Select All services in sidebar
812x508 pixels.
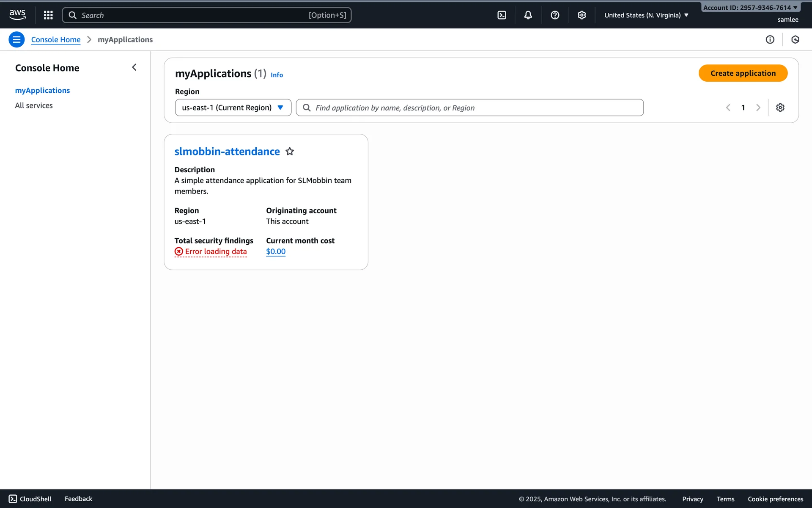coord(34,105)
